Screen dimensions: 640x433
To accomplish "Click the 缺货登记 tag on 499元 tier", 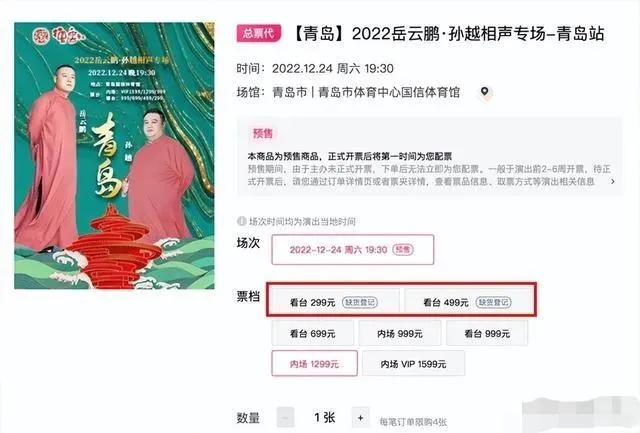I will [x=493, y=302].
